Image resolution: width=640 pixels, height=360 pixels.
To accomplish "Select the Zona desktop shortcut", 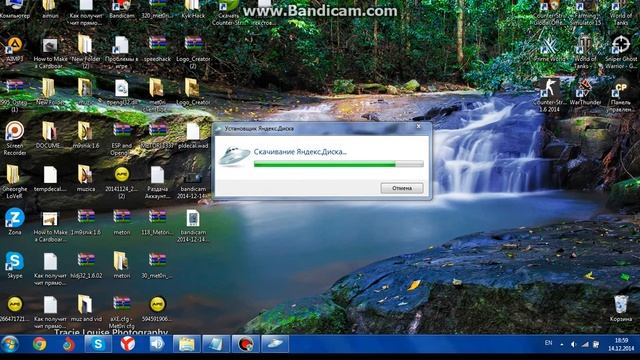I will (x=15, y=222).
